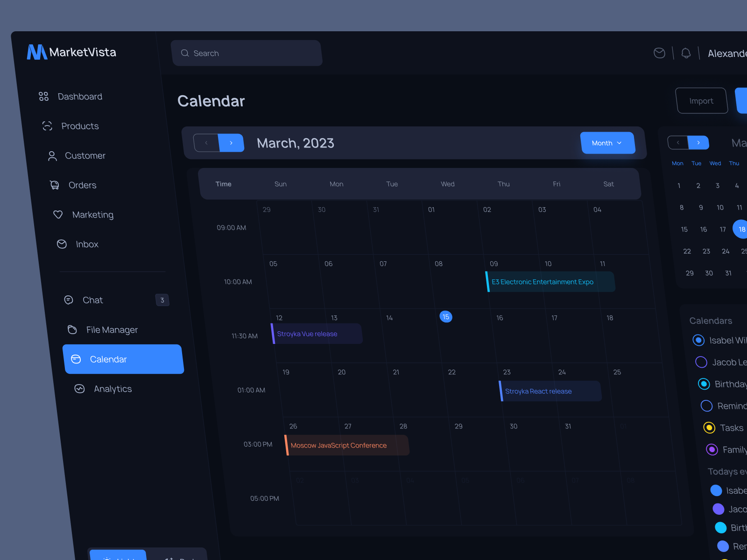Open the Chat section showing 3 unread
This screenshot has width=747, height=560.
pos(93,300)
